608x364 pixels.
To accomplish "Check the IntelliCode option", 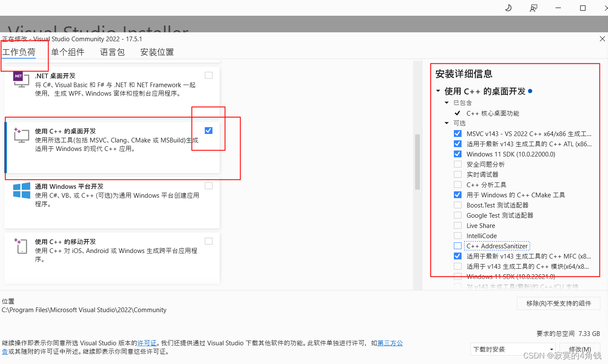I will click(x=458, y=236).
